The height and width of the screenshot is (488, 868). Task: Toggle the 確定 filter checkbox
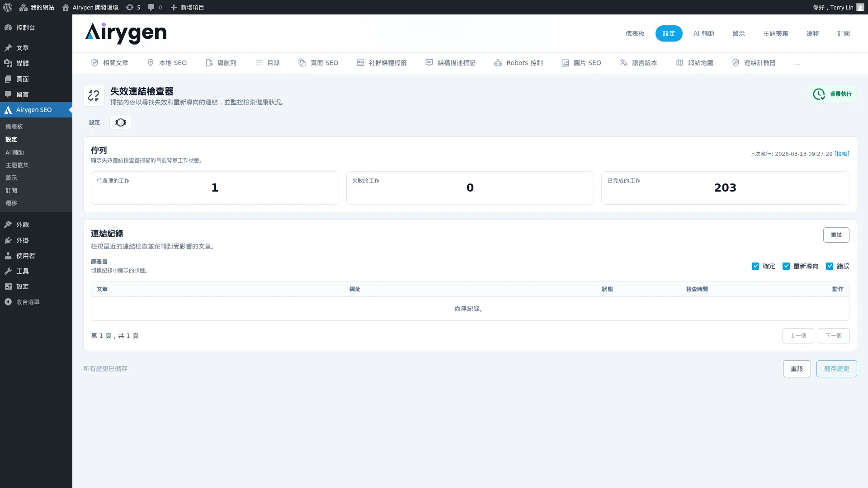coord(755,266)
